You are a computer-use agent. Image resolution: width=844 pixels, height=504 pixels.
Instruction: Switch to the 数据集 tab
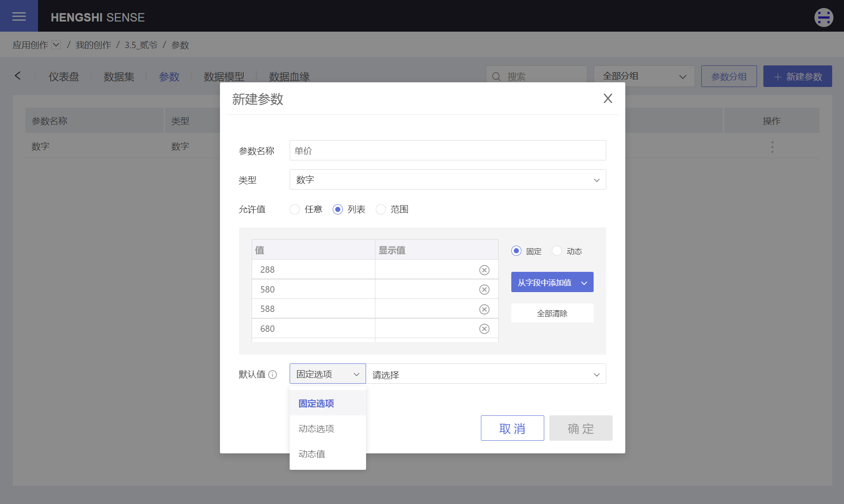coord(119,76)
